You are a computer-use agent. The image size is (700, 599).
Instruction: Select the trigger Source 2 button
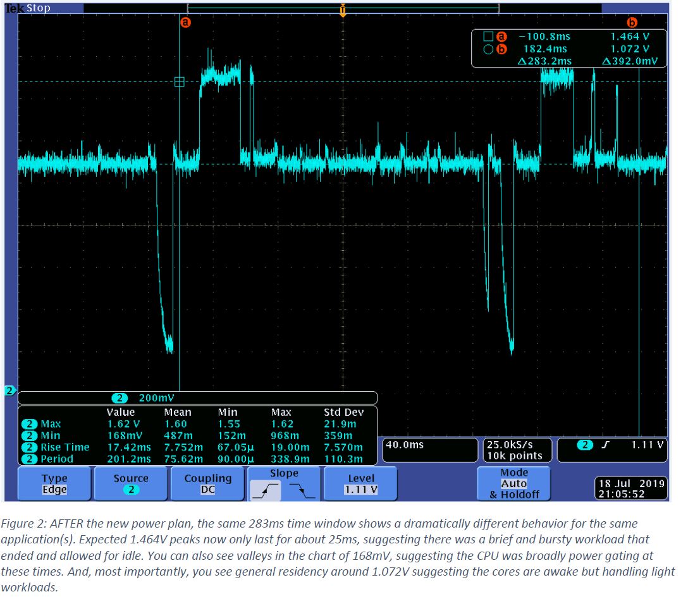(x=131, y=483)
